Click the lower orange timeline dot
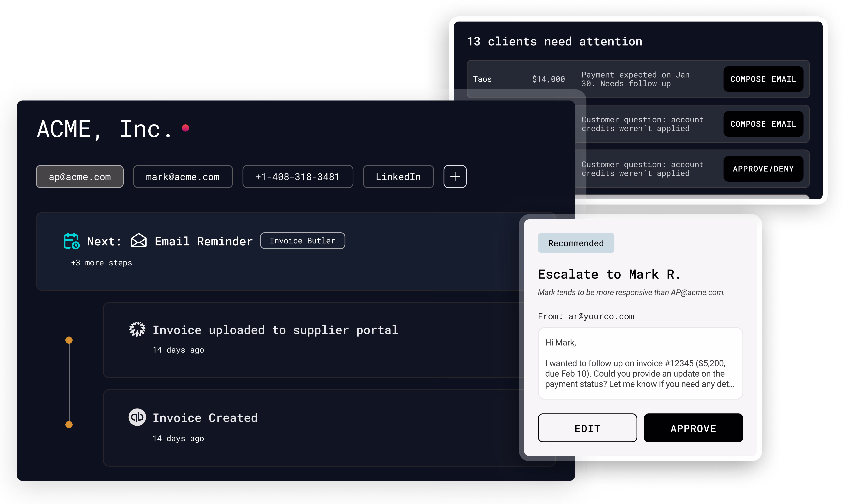Screen dimensions: 844x504 tap(69, 424)
